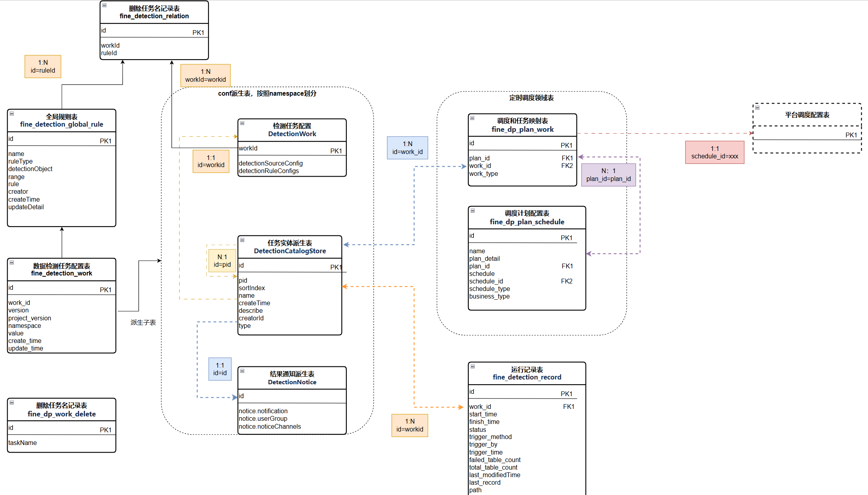Click the collapse icon on fine_detection_record

(473, 366)
